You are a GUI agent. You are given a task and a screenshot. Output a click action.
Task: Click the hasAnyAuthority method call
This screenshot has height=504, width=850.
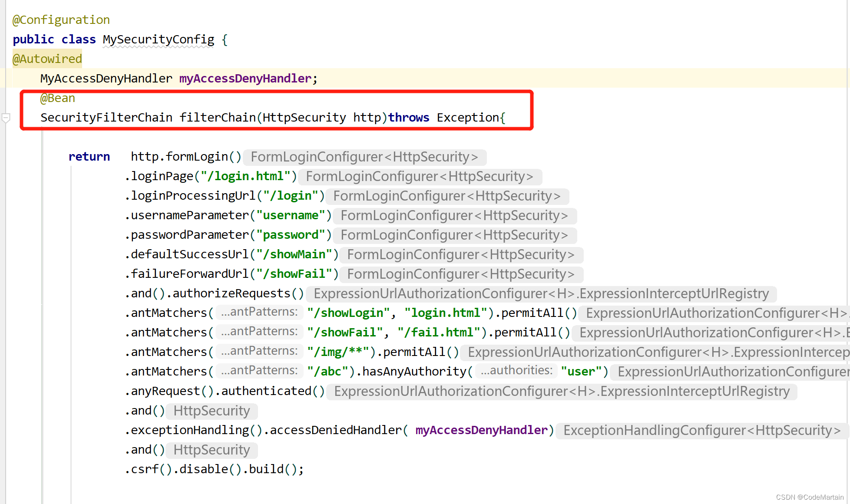tap(415, 372)
